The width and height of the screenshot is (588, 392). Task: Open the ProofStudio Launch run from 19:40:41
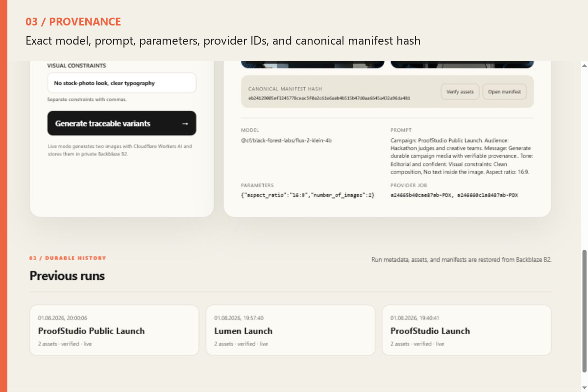(466, 330)
